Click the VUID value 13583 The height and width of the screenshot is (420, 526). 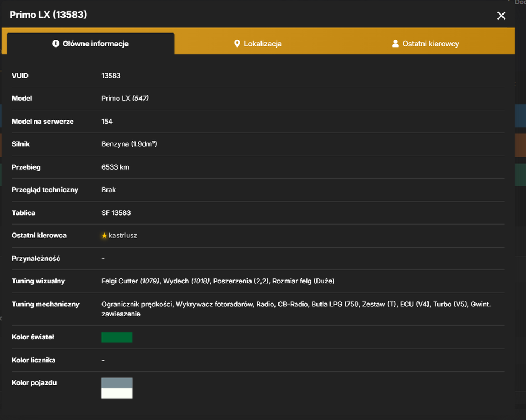pyautogui.click(x=111, y=76)
